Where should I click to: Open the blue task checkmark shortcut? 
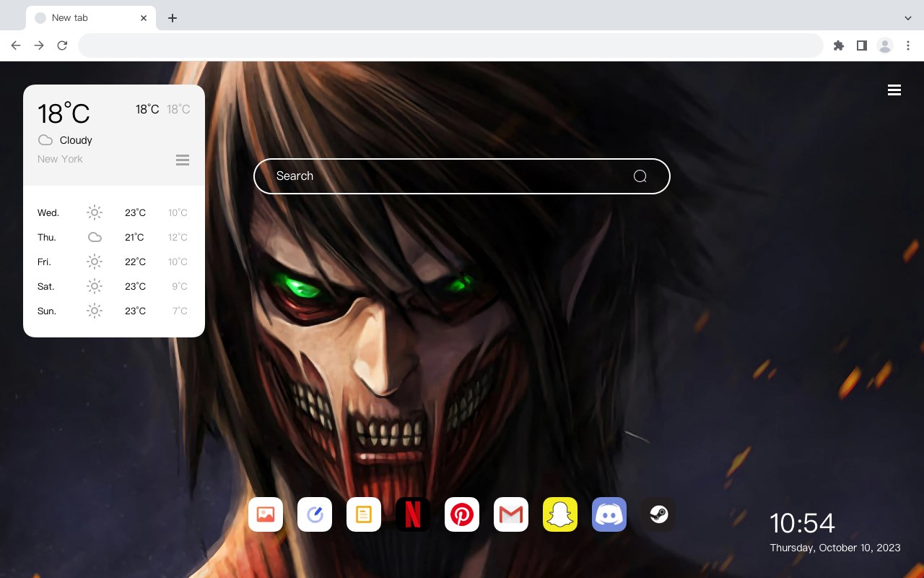[315, 514]
